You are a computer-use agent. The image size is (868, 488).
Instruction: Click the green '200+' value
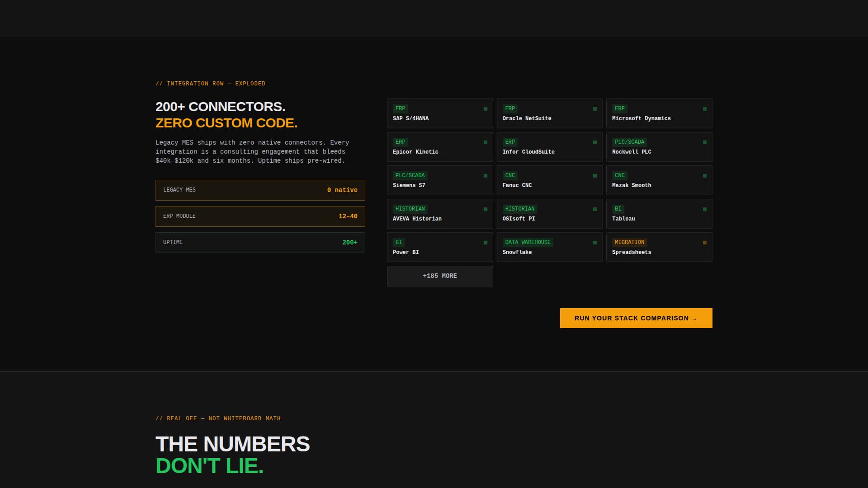point(350,243)
